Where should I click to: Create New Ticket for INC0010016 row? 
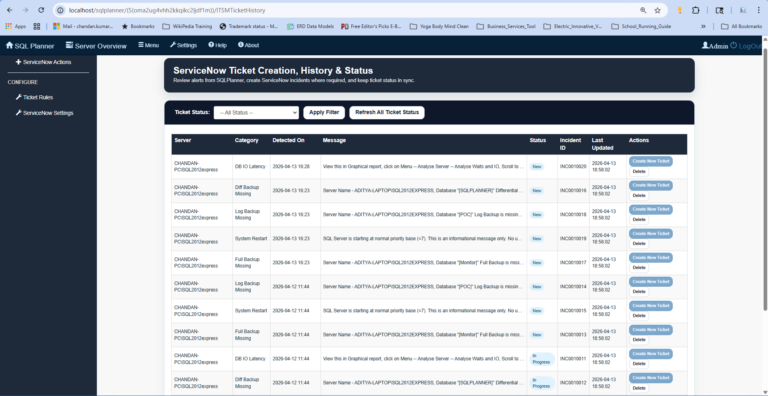[x=650, y=185]
